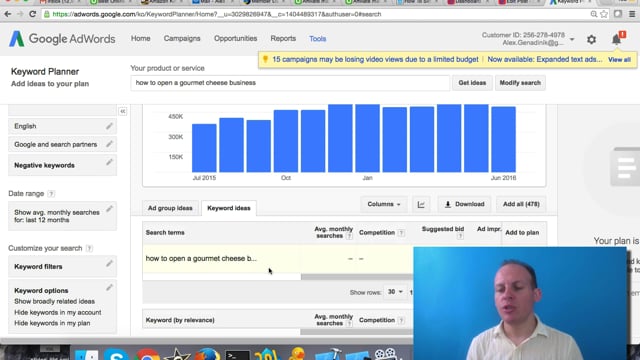640x360 pixels.
Task: Click the Jul 2015 chart bar
Action: (204, 148)
